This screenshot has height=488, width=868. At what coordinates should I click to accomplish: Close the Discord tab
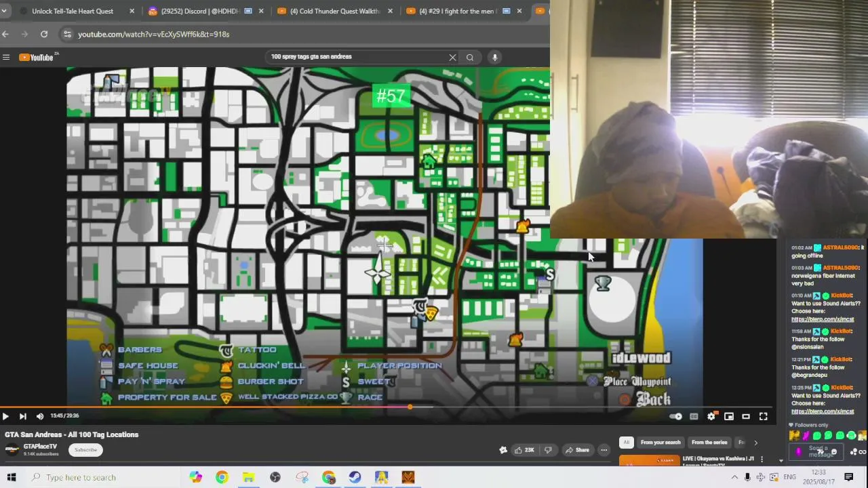[261, 11]
